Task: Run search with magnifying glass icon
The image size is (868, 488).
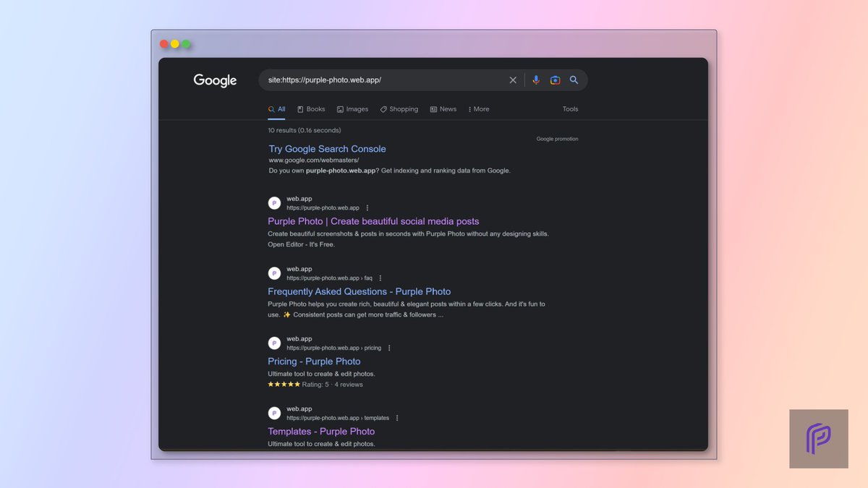Action: pos(574,80)
